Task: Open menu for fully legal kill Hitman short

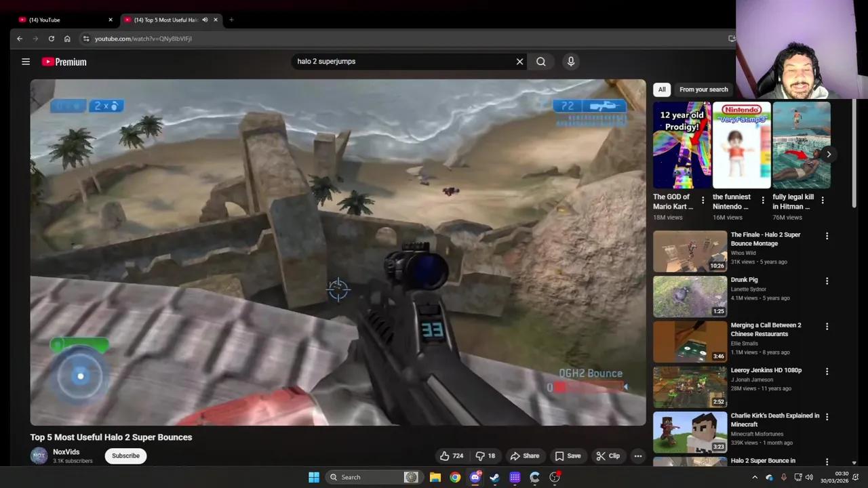Action: pyautogui.click(x=823, y=201)
